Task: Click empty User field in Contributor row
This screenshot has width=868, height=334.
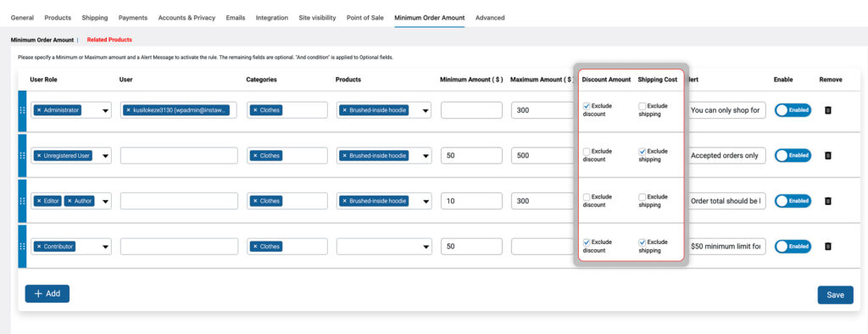Action: tap(179, 247)
